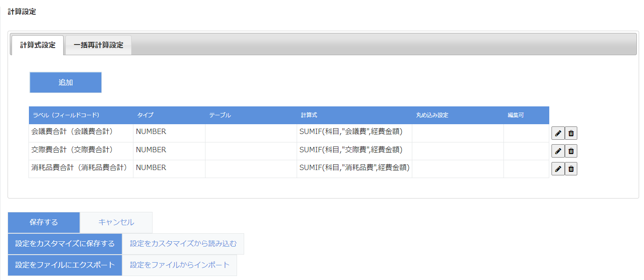Switch to the 一括再計算設定 tab

pos(98,45)
